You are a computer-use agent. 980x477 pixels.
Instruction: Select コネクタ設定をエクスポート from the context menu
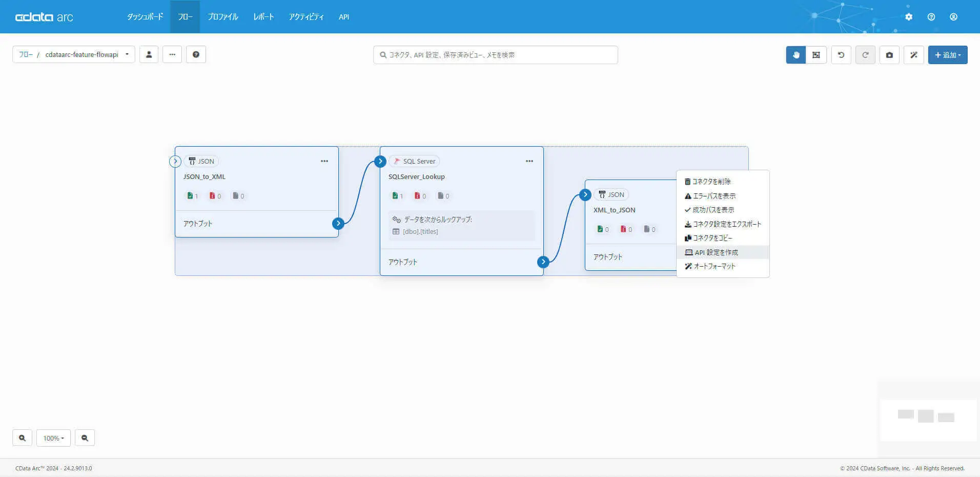coord(723,224)
